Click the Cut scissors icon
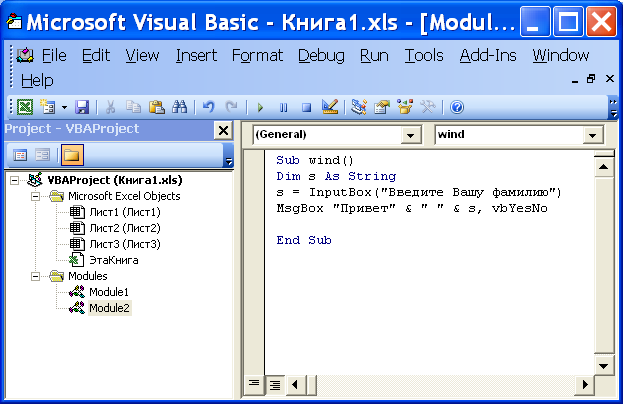This screenshot has height=404, width=623. tap(110, 107)
